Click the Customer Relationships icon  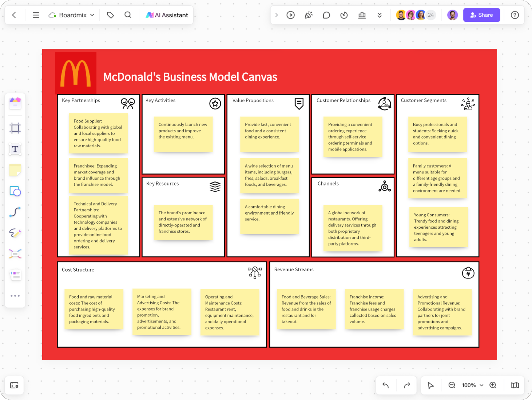(x=385, y=104)
